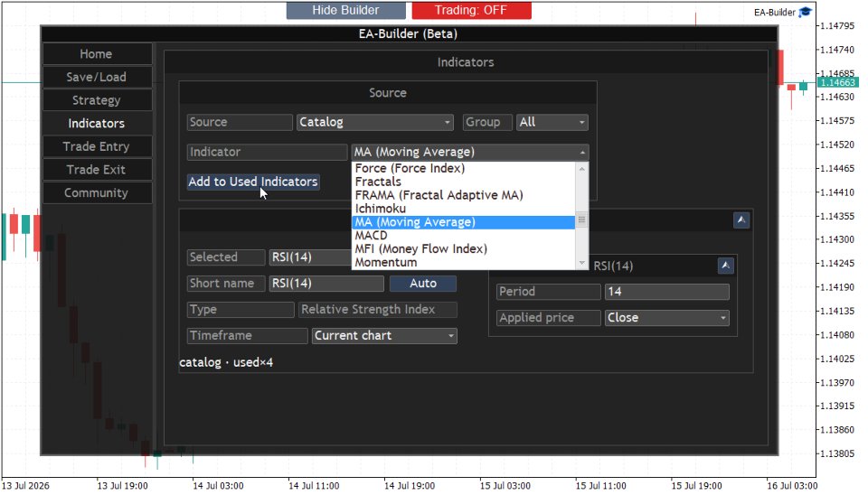868x495 pixels.
Task: Open the Source Catalog dropdown
Action: click(375, 122)
